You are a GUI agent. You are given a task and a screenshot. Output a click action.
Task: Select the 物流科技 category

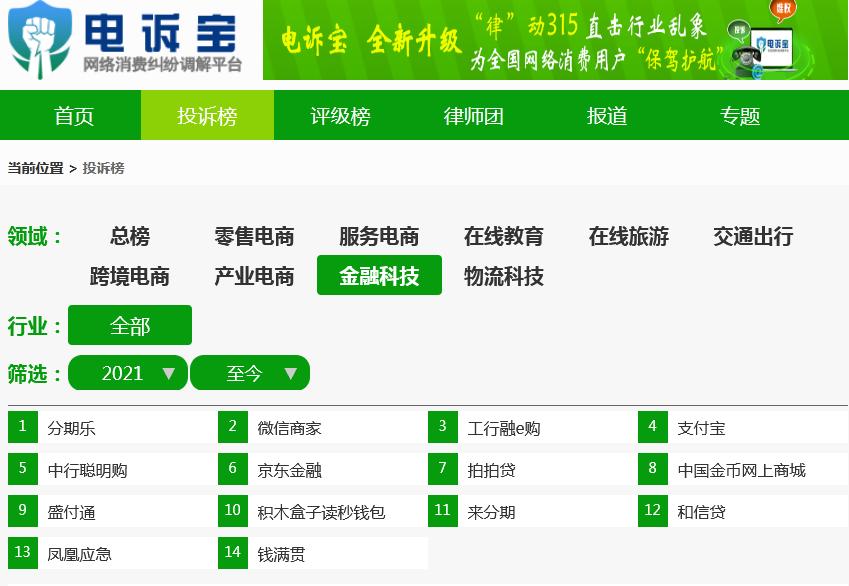click(503, 276)
